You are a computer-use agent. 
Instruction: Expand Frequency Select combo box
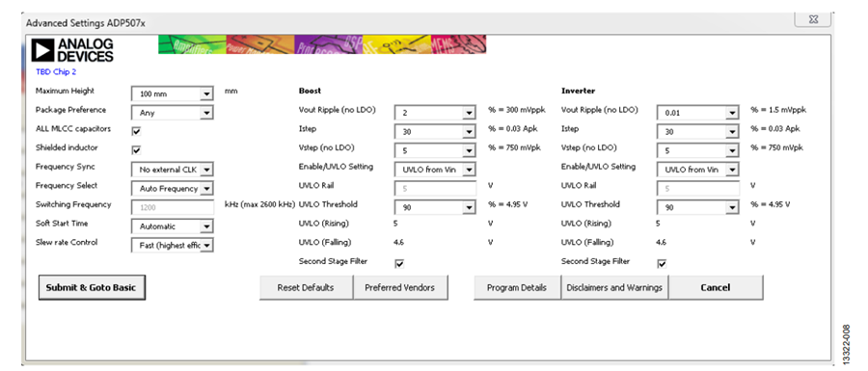[x=173, y=189]
